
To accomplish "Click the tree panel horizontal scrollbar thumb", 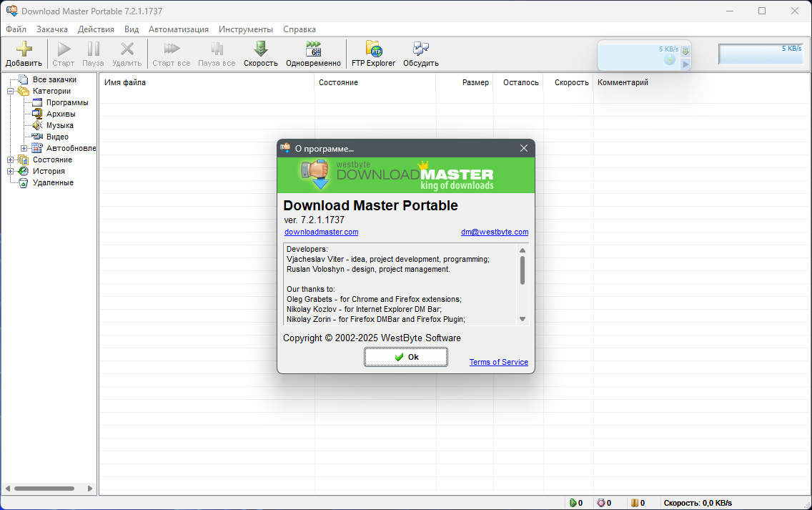I will point(44,489).
